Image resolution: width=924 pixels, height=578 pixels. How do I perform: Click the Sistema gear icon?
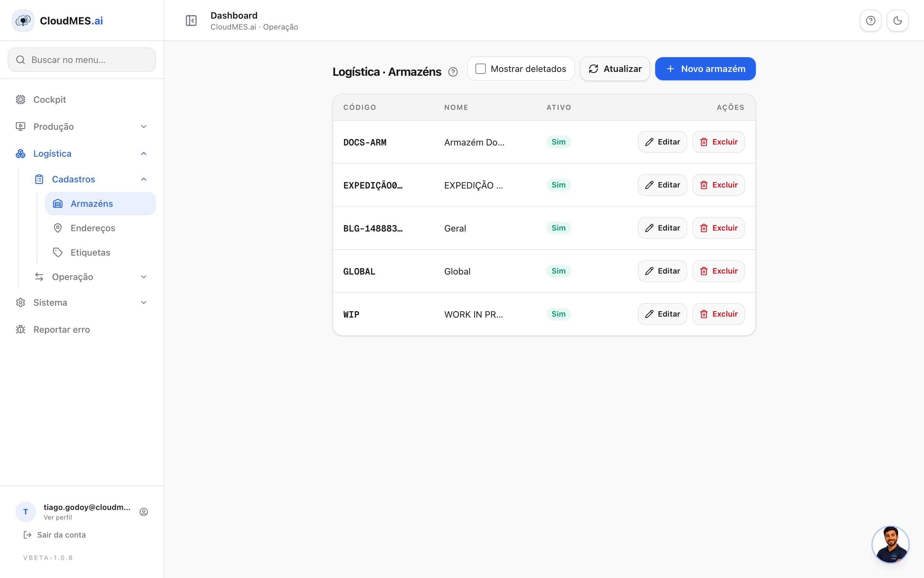(21, 303)
